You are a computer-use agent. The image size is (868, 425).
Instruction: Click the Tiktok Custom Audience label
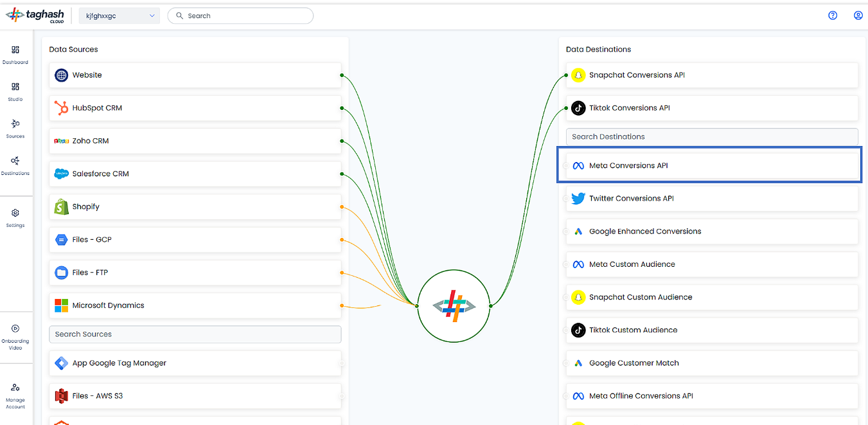(633, 330)
